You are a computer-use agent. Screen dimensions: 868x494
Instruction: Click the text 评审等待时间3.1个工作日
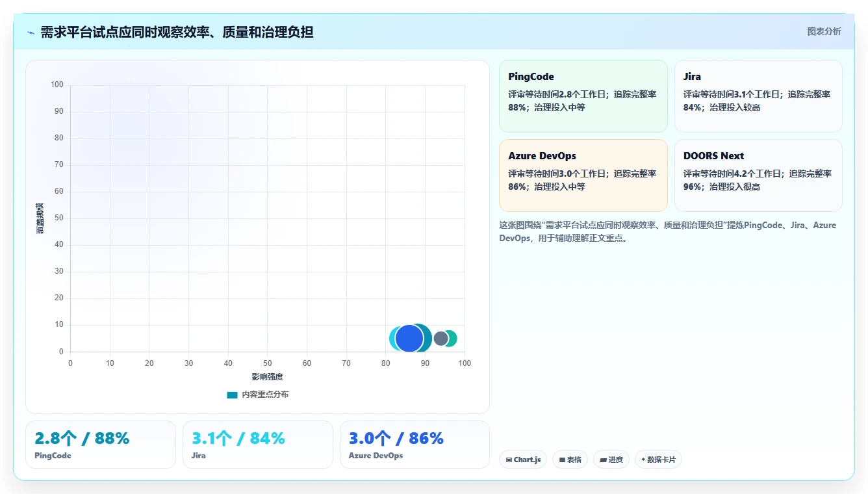[733, 94]
